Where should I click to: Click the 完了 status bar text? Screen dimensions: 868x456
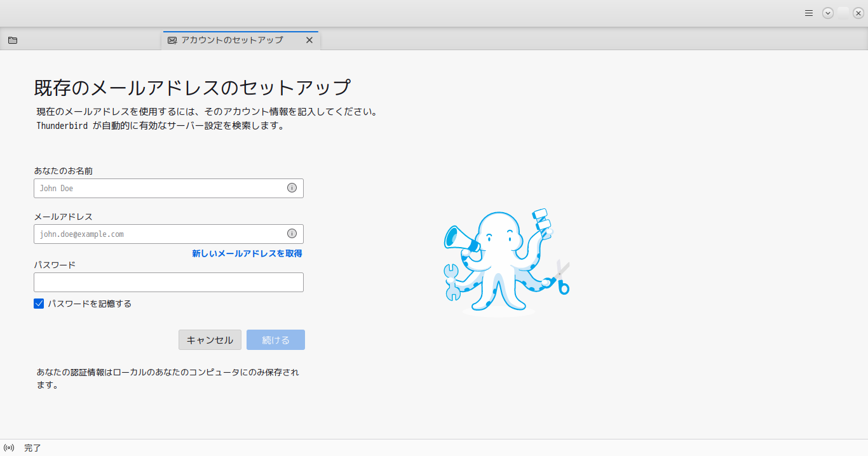[32, 448]
